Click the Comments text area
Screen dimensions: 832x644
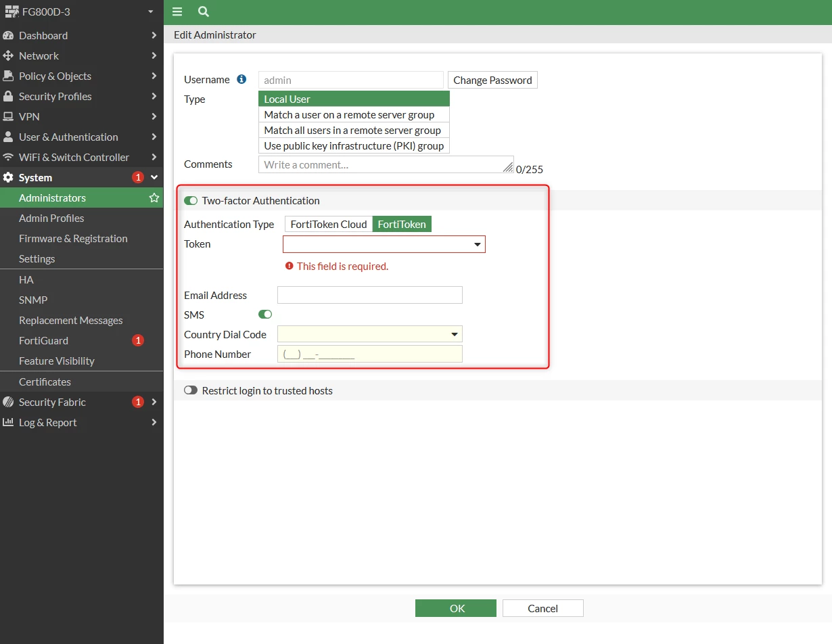pyautogui.click(x=386, y=164)
